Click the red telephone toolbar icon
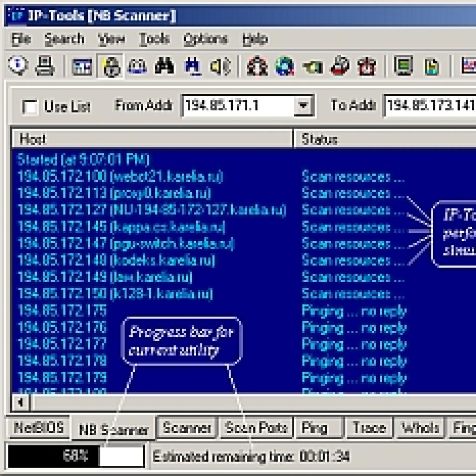This screenshot has width=476, height=476. [340, 65]
